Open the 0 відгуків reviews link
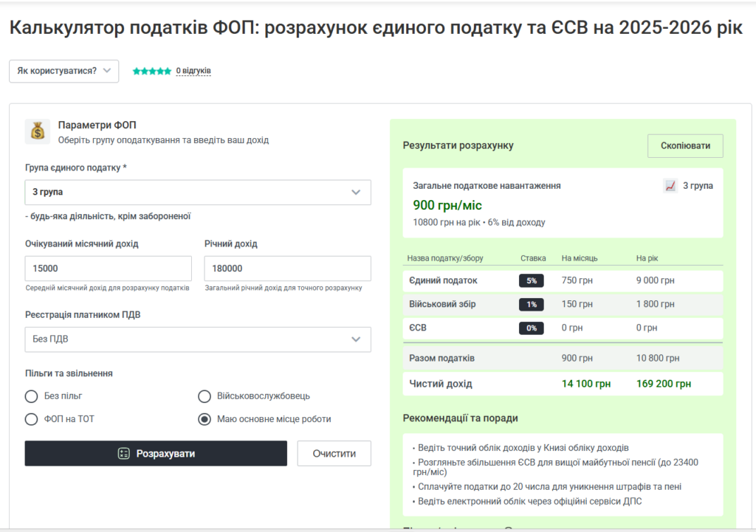Screen dimensions: 756x532 point(193,72)
